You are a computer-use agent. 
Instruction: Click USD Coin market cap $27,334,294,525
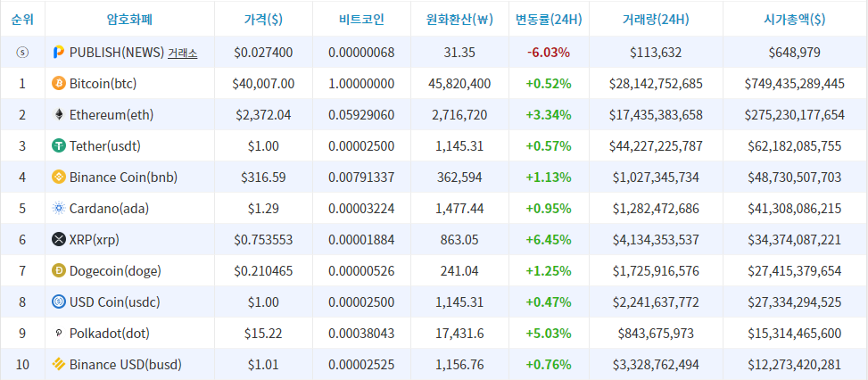pos(794,302)
